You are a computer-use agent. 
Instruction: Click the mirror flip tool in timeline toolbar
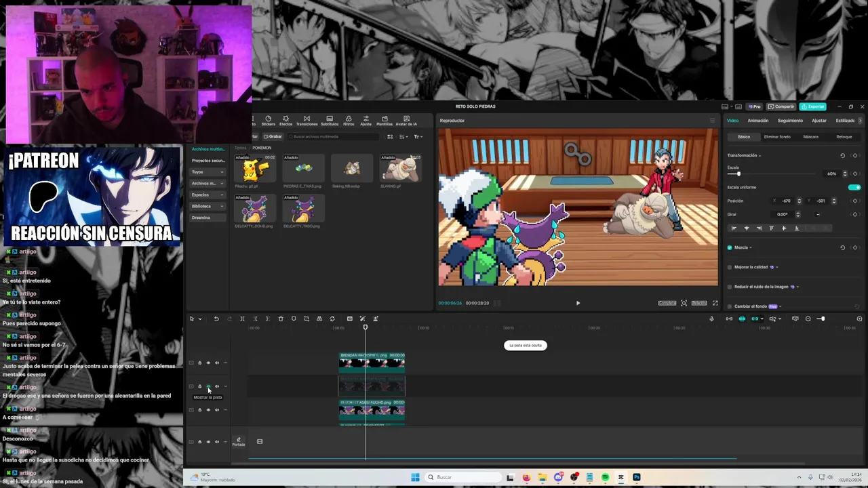(319, 319)
